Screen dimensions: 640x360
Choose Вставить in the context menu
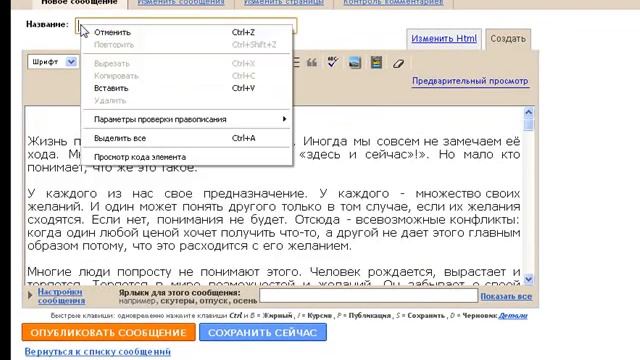187,88
